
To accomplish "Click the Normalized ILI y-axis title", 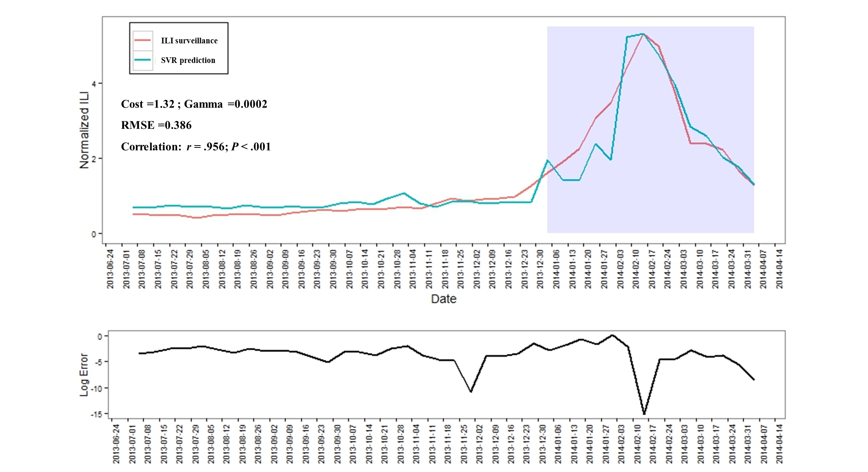I will (84, 130).
